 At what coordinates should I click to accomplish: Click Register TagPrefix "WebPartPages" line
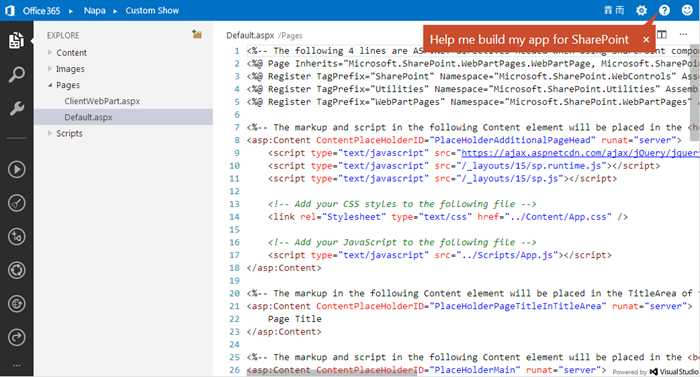(472, 102)
